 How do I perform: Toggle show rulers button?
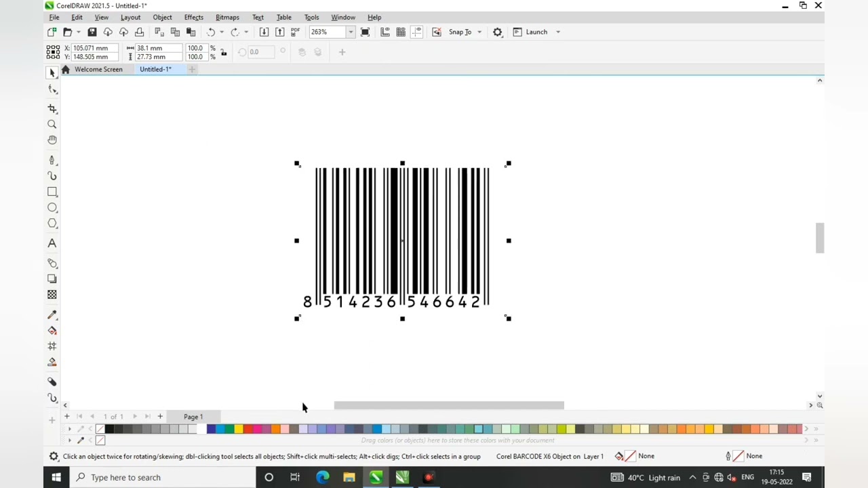pos(385,32)
